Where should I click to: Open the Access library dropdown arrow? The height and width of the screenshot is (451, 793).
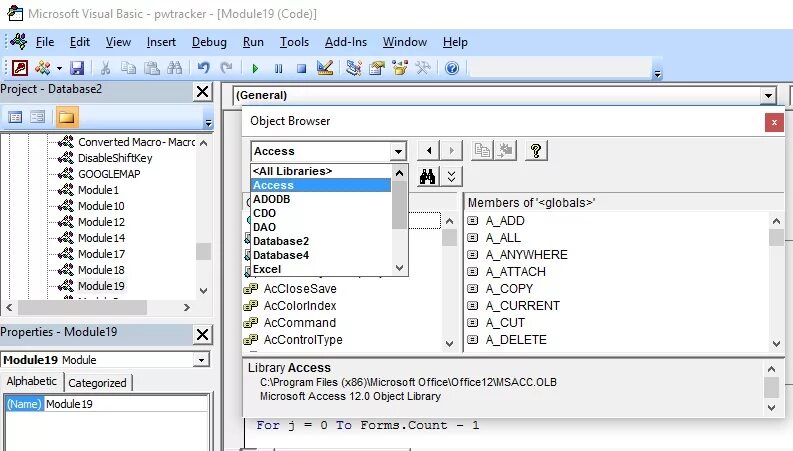398,151
